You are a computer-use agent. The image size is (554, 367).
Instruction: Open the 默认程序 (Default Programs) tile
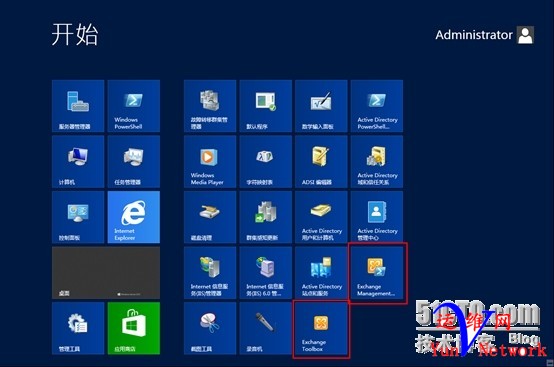point(266,106)
